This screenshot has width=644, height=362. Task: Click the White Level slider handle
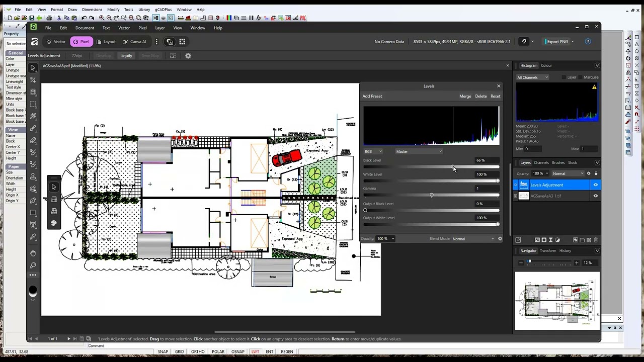[498, 181]
